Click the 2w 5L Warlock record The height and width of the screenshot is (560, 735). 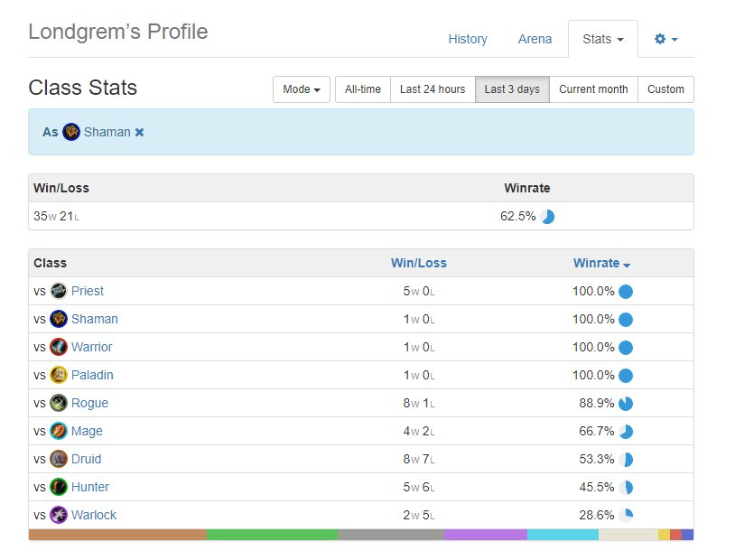point(419,515)
